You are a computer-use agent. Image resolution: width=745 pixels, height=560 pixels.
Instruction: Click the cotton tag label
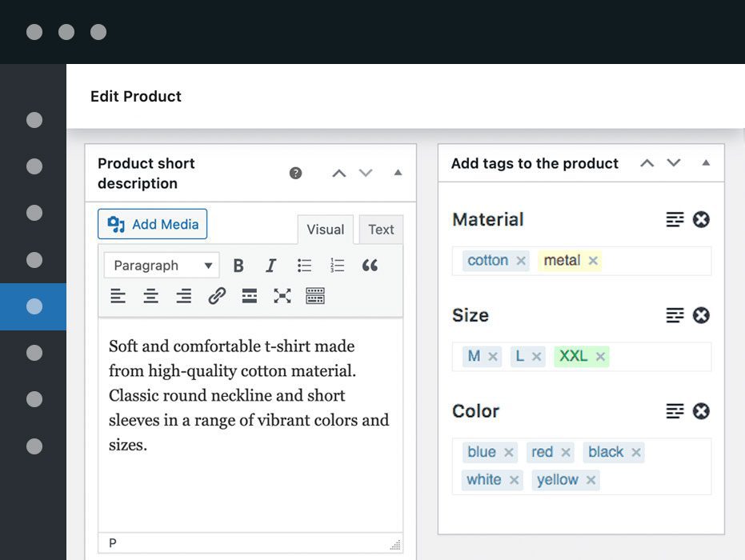[x=488, y=261]
